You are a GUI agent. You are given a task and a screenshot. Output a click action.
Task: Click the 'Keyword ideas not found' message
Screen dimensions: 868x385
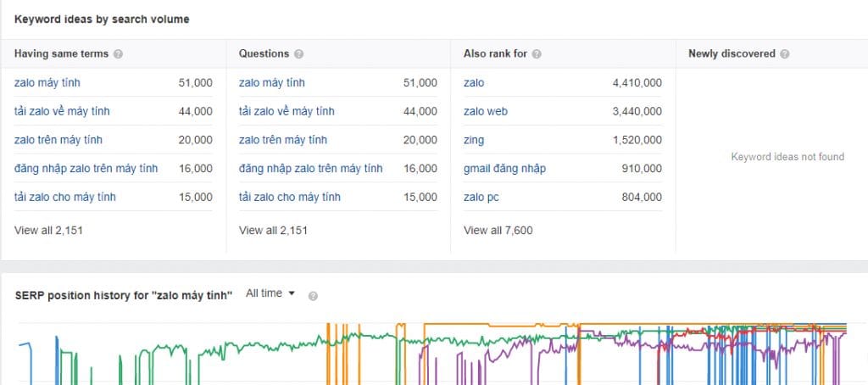coord(787,157)
